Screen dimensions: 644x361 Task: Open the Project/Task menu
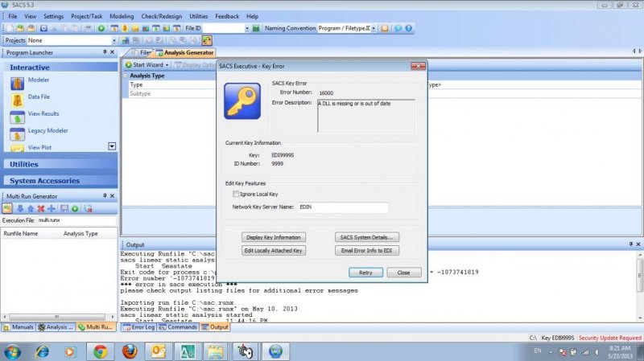pos(86,16)
